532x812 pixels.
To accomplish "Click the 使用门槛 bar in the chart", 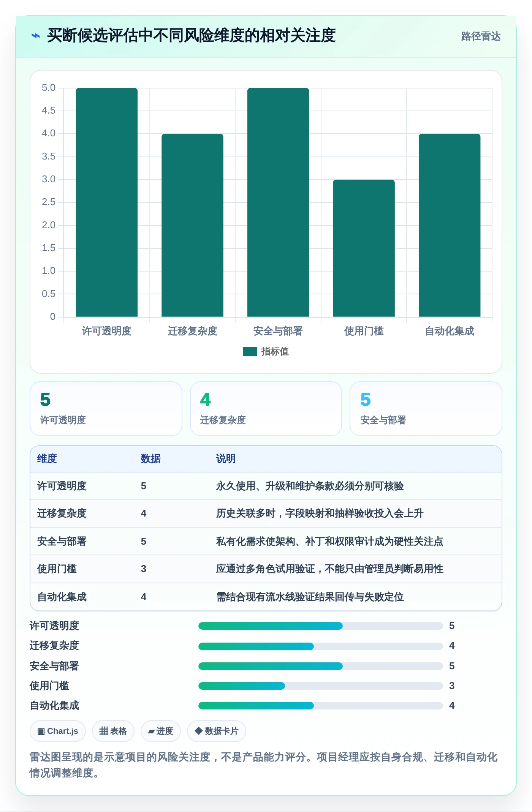I will click(x=364, y=248).
